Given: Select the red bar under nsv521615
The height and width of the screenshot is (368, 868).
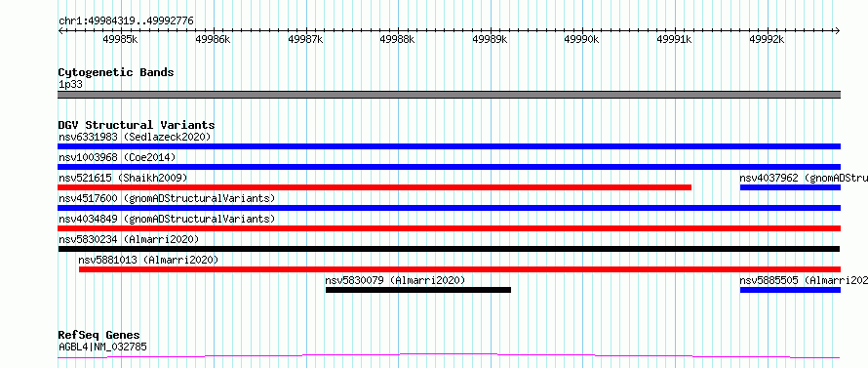Looking at the screenshot, I should tap(375, 187).
